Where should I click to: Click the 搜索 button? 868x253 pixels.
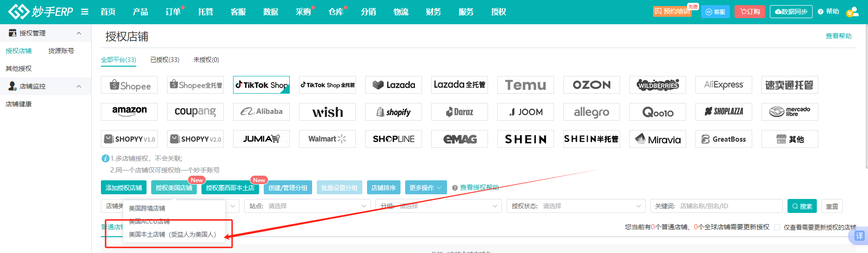click(x=802, y=206)
